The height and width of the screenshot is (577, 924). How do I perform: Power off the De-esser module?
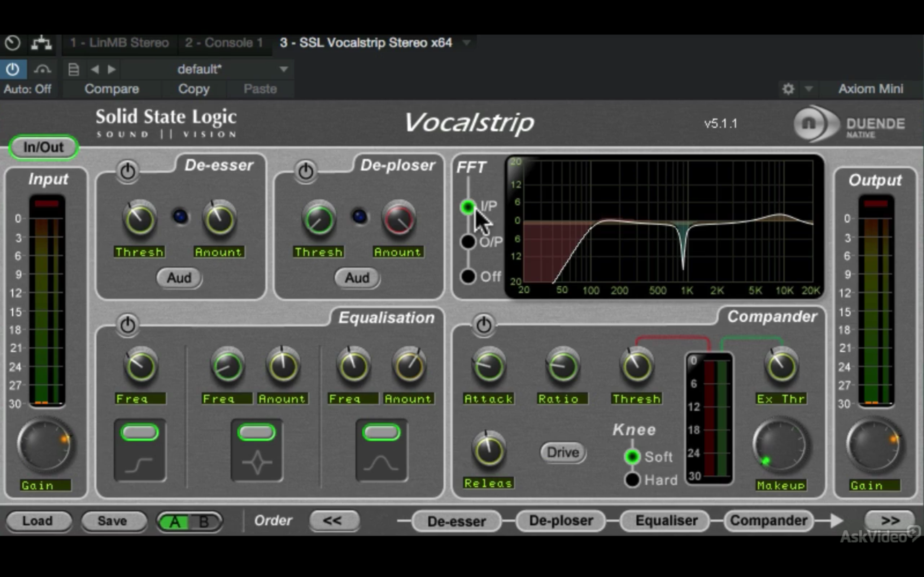[x=127, y=171]
